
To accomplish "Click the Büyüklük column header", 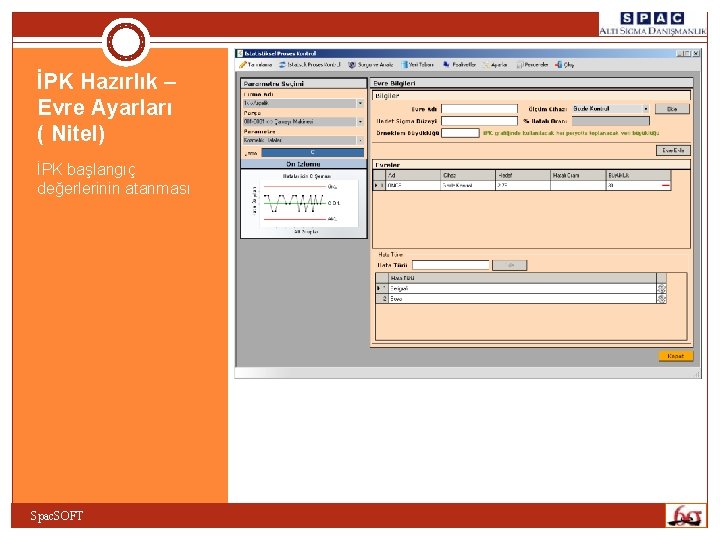I will 638,175.
